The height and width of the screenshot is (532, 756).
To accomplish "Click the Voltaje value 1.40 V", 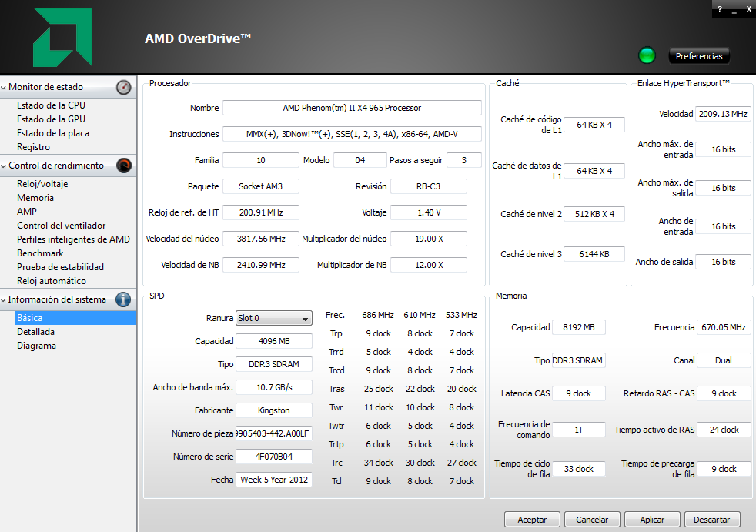I will (x=429, y=212).
